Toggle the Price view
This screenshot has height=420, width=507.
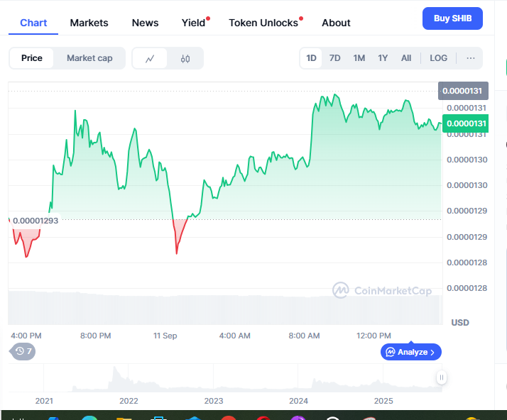pos(31,58)
